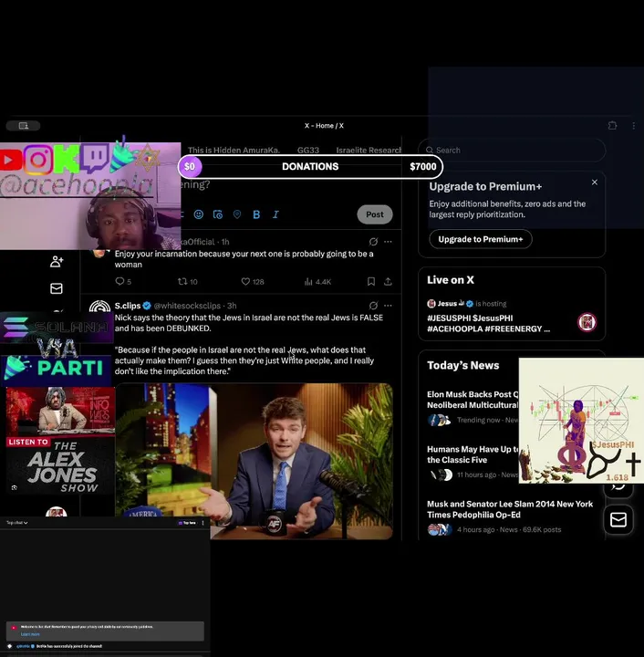Toggle bold text formatting
Screen dimensions: 644x657
[x=256, y=214]
